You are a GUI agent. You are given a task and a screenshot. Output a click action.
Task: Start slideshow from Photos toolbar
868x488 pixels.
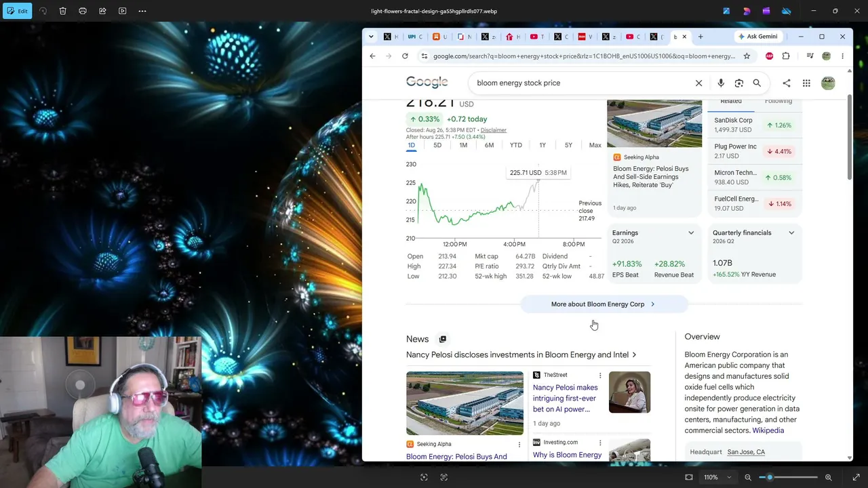click(122, 11)
